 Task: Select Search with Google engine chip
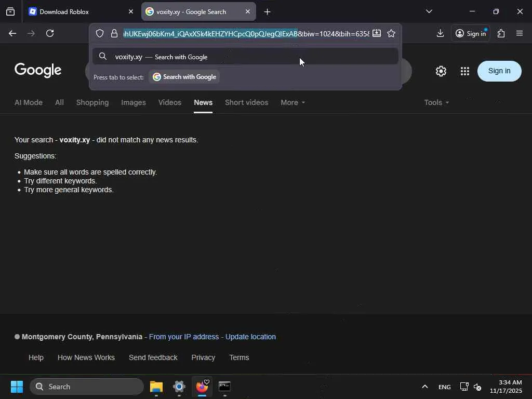point(184,77)
